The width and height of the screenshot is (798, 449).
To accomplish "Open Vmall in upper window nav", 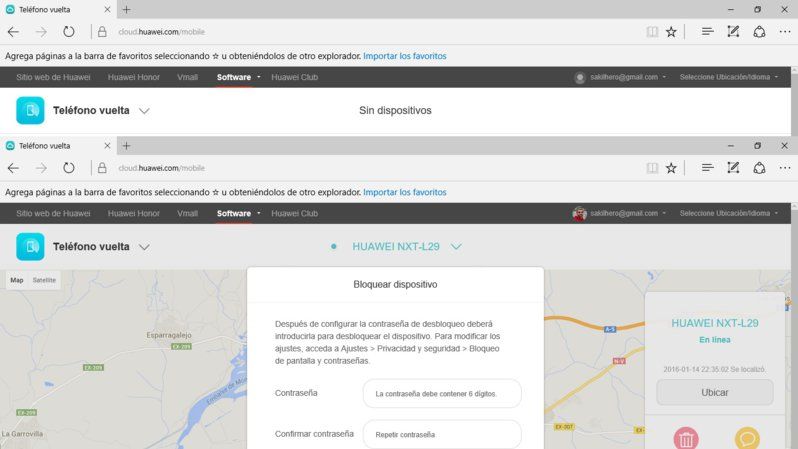I will pos(187,77).
